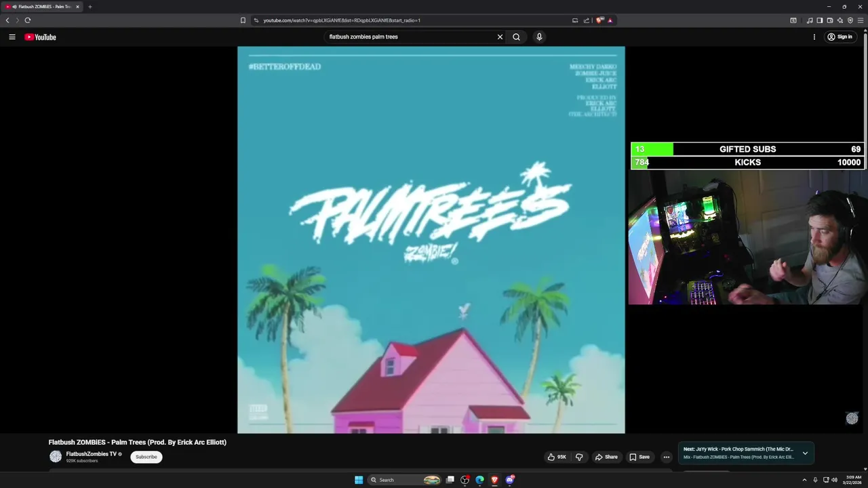This screenshot has height=488, width=868.
Task: Click the Sign in button
Action: [x=840, y=37]
